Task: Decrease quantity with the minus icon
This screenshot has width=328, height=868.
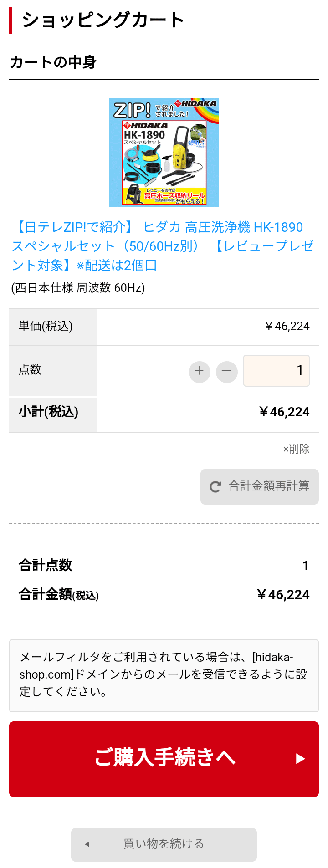Action: (x=226, y=371)
